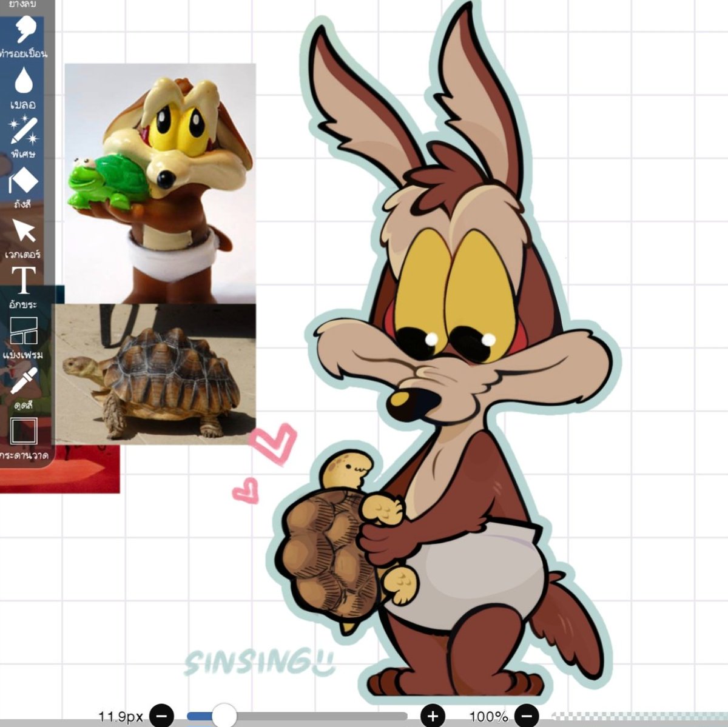This screenshot has height=727, width=728.
Task: Select the Blur droplet tool
Action: [24, 81]
